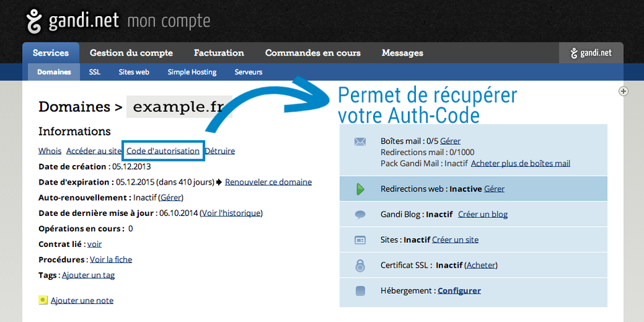Viewport: 644px width, 322px height.
Task: Open the Voir l'historique link
Action: (x=231, y=213)
